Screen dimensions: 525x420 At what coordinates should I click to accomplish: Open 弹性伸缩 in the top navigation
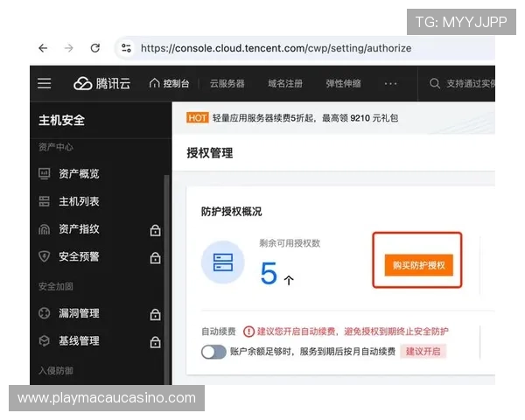click(x=344, y=83)
